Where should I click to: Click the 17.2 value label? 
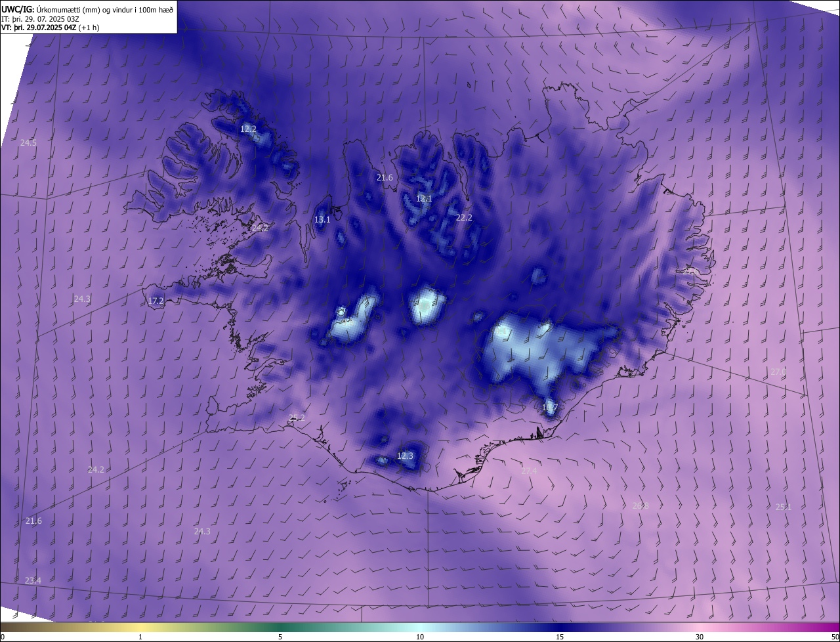pos(156,301)
